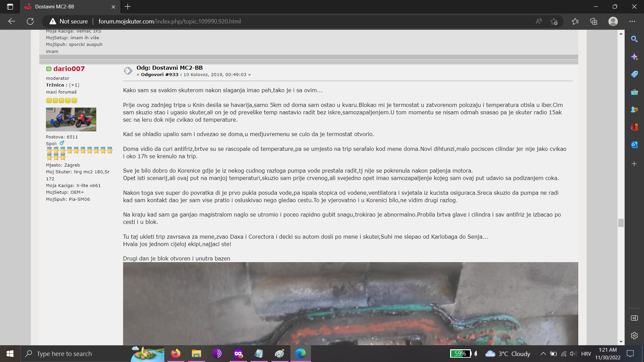The height and width of the screenshot is (362, 644).
Task: Show hidden system tray icons
Action: (543, 354)
